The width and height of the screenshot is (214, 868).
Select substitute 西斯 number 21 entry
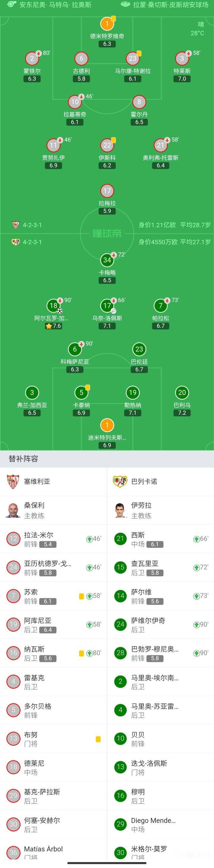(160, 539)
